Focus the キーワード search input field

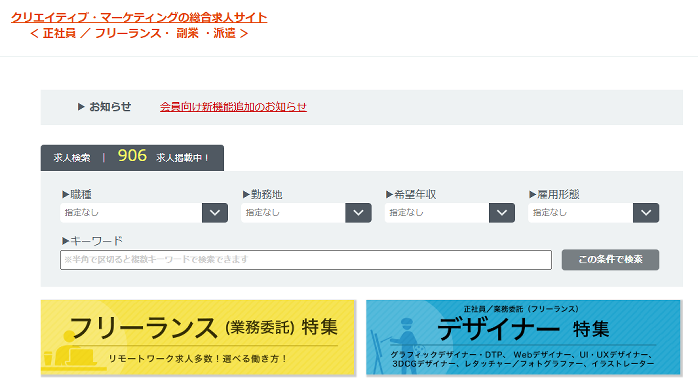306,260
